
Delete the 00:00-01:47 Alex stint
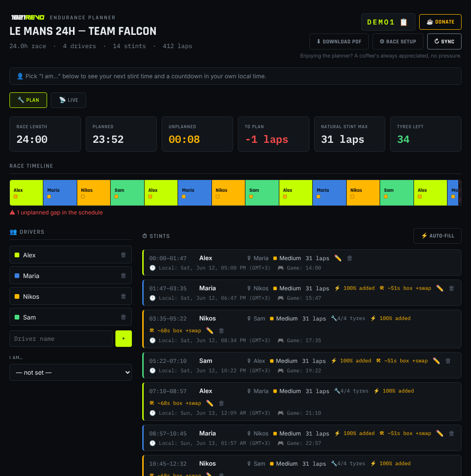tap(349, 258)
